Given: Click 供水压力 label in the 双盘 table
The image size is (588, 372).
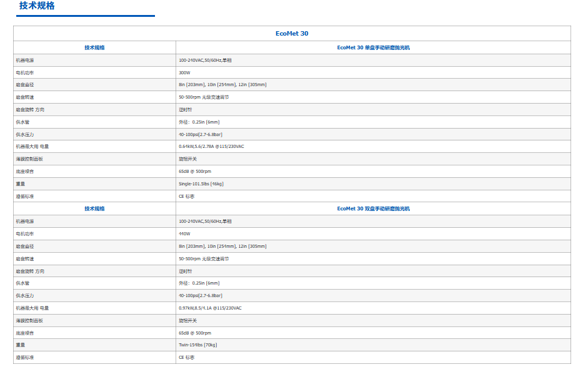Looking at the screenshot, I should point(25,296).
